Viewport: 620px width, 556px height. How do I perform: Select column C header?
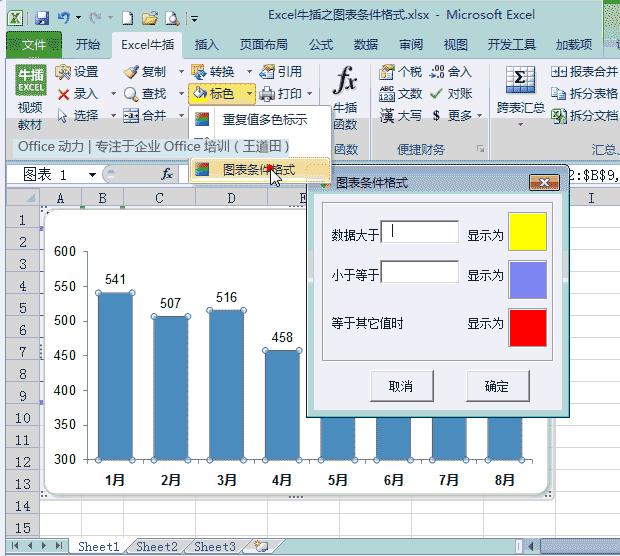pos(159,198)
